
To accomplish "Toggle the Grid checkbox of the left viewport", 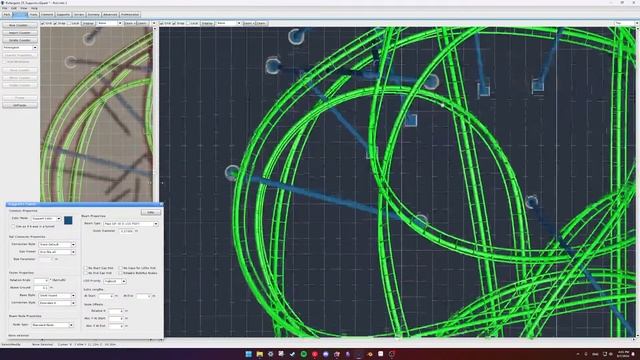I will (x=43, y=23).
